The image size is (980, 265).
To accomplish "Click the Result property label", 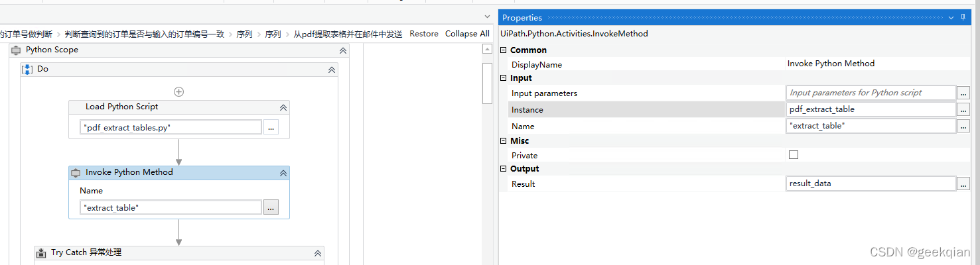I will pyautogui.click(x=524, y=184).
